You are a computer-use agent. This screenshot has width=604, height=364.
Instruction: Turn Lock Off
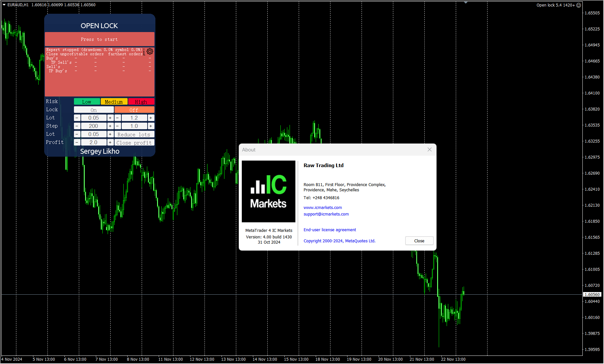pyautogui.click(x=134, y=110)
